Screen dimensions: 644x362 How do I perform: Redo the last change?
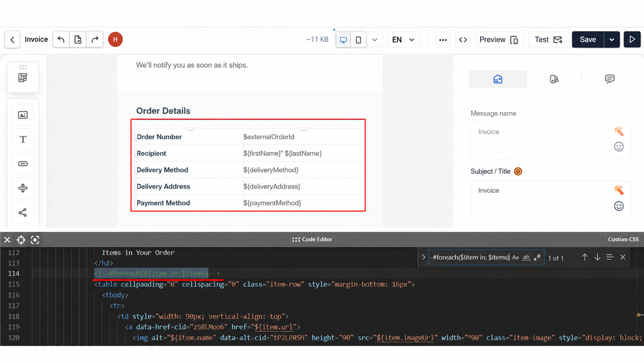(x=95, y=39)
